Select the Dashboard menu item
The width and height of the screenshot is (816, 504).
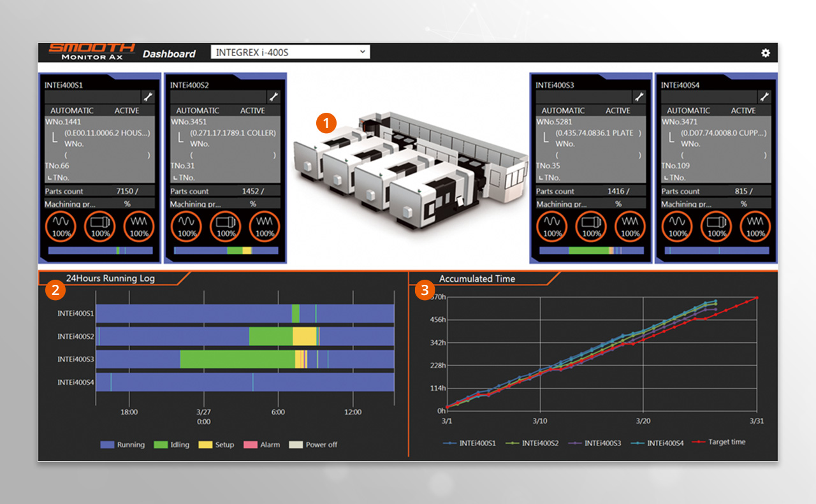[170, 54]
